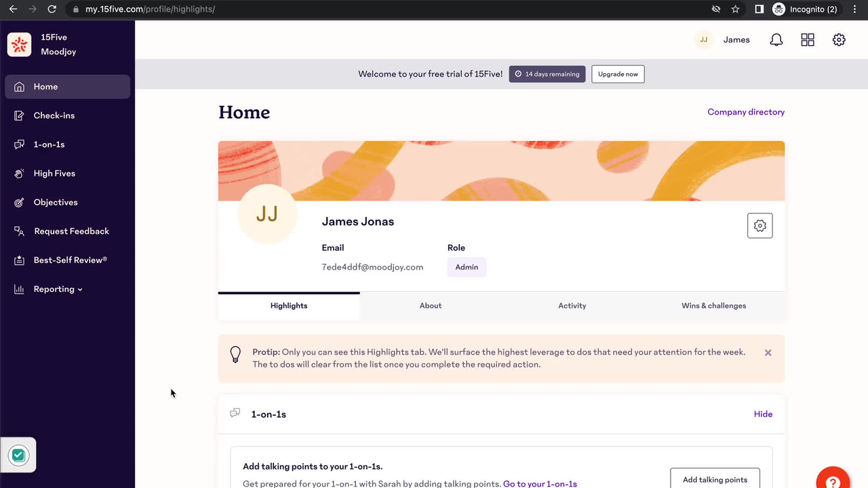Click the checklist widget icon
Viewport: 868px width, 488px height.
click(19, 455)
